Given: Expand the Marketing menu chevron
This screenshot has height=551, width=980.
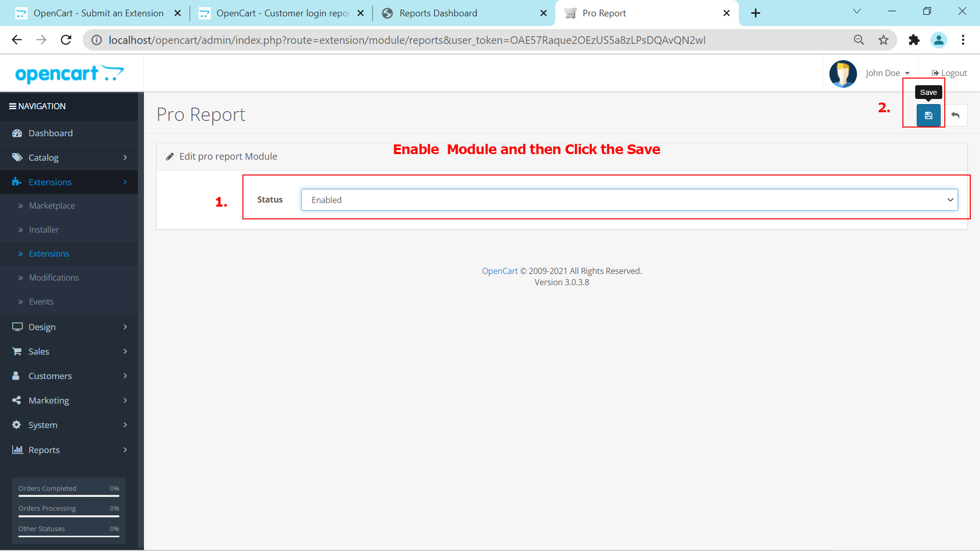Looking at the screenshot, I should tap(125, 400).
